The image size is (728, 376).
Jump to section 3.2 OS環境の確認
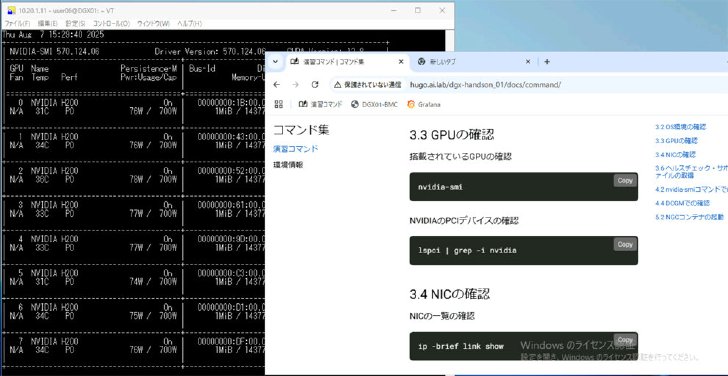click(x=680, y=127)
